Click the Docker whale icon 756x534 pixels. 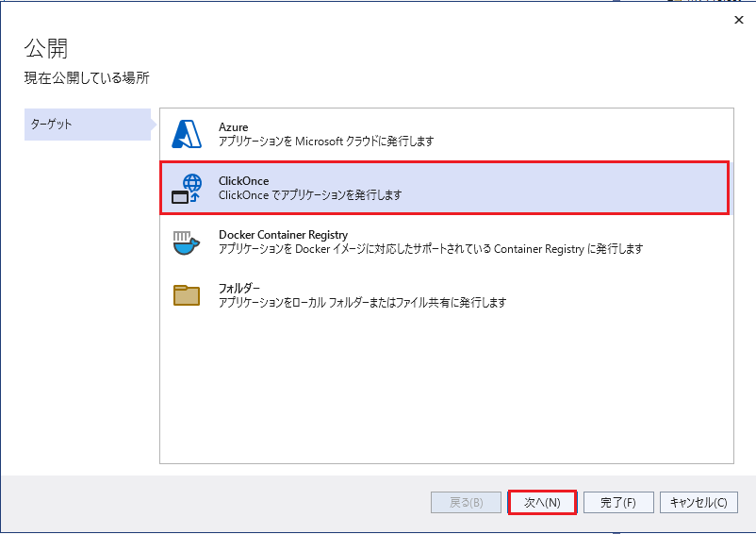186,242
